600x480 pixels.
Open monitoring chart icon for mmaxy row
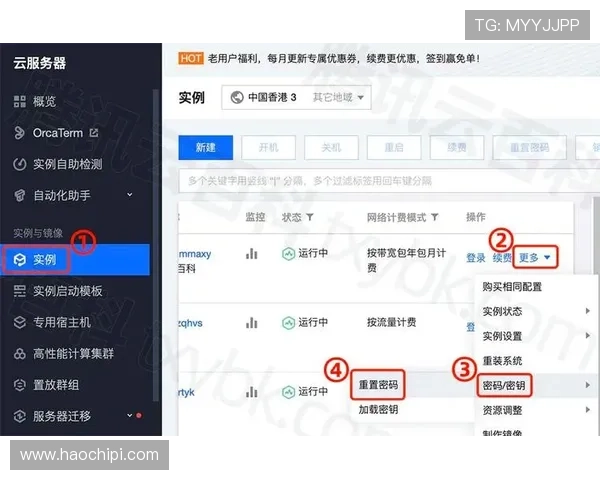(251, 253)
